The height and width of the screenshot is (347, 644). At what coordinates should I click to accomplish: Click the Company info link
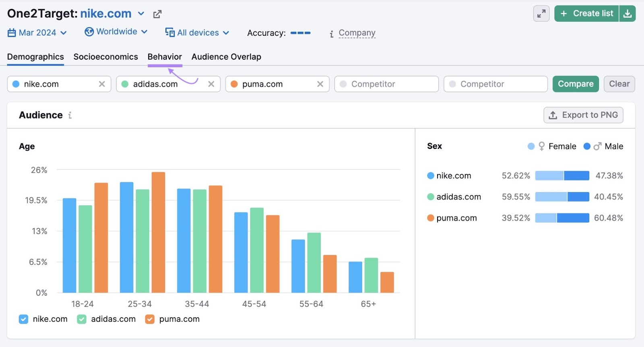coord(357,33)
